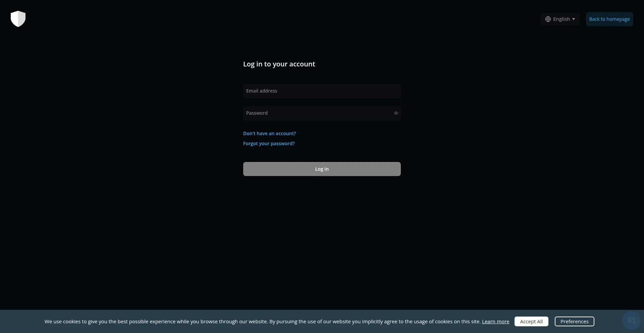The image size is (644, 333).
Task: Open Learn more cookie link
Action: (495, 322)
